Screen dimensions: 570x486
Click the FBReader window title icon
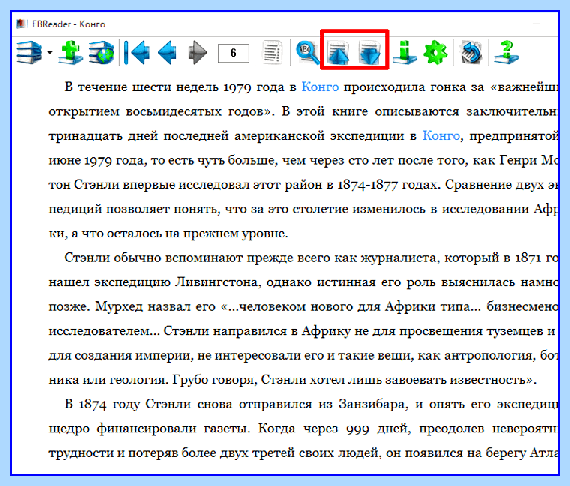(21, 24)
